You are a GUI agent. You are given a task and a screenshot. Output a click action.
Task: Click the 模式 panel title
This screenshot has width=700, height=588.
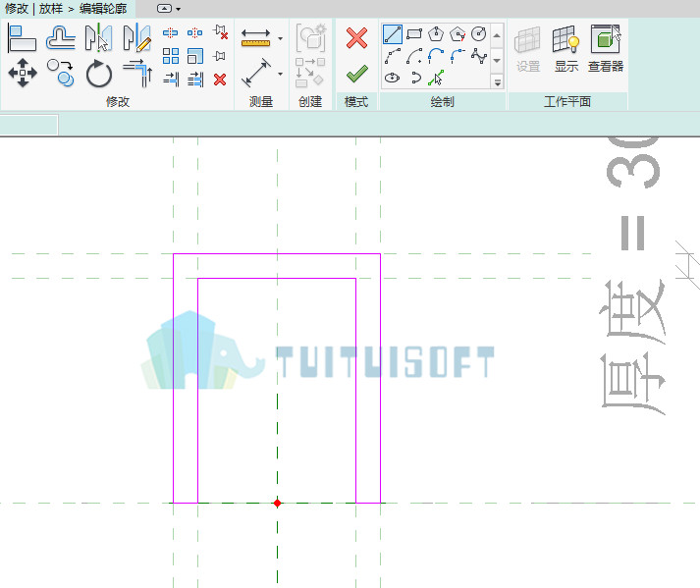[356, 102]
